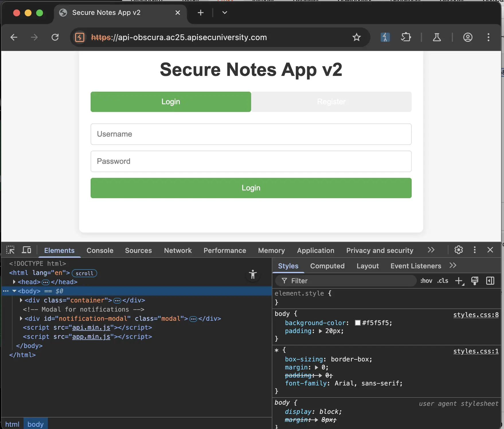Expand the head element node
Viewport: 504px width, 429px height.
tap(14, 282)
